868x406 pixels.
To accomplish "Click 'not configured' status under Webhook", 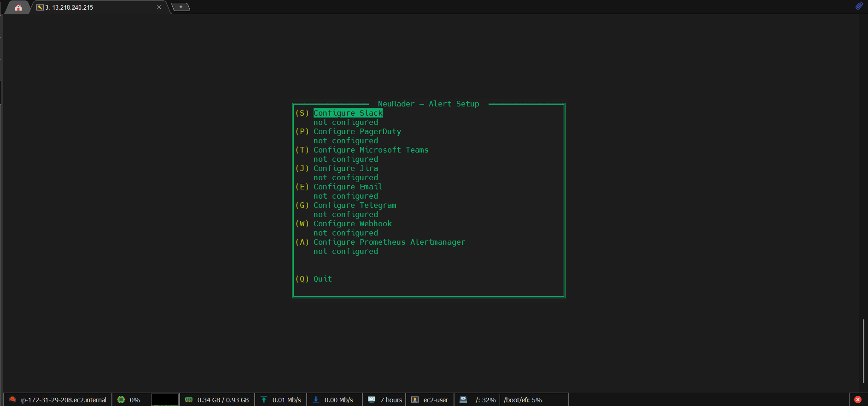I will tap(346, 233).
